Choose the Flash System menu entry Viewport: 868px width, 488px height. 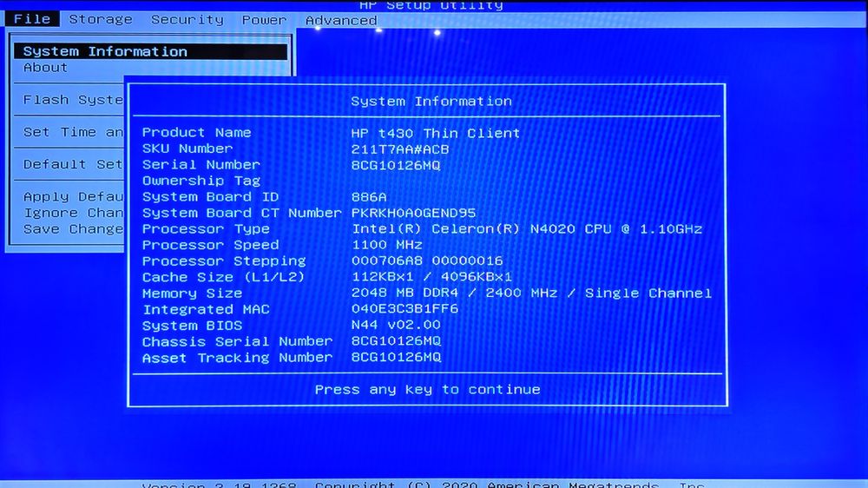(73, 100)
